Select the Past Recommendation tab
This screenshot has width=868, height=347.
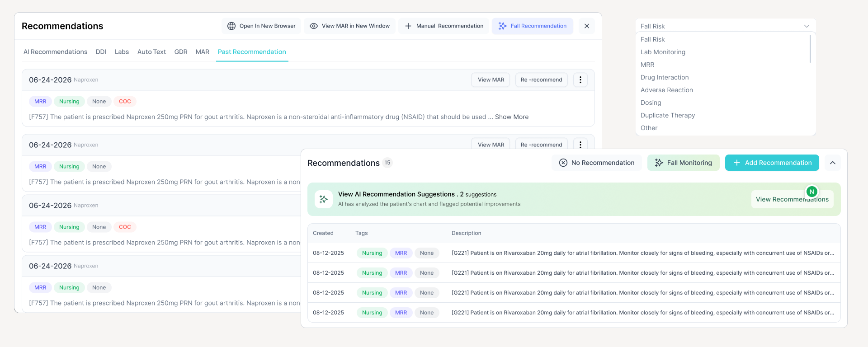[252, 52]
